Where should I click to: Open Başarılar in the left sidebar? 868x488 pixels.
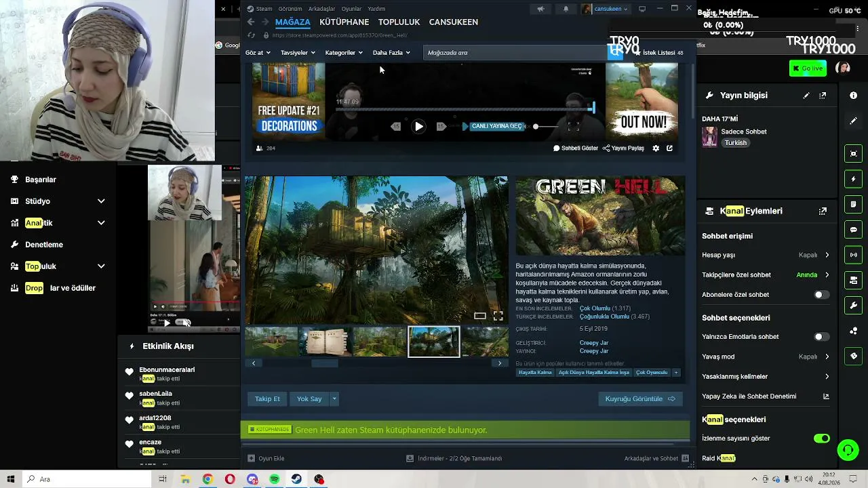[x=41, y=180]
